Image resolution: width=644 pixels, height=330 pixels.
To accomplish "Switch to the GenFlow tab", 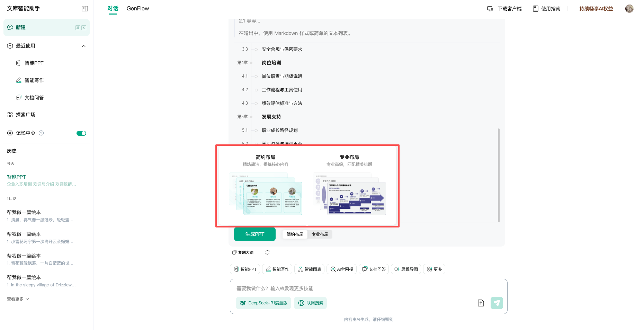I will (x=138, y=9).
